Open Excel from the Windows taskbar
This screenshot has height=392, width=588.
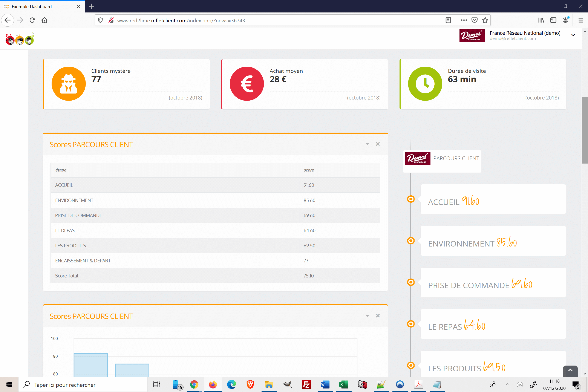(343, 384)
